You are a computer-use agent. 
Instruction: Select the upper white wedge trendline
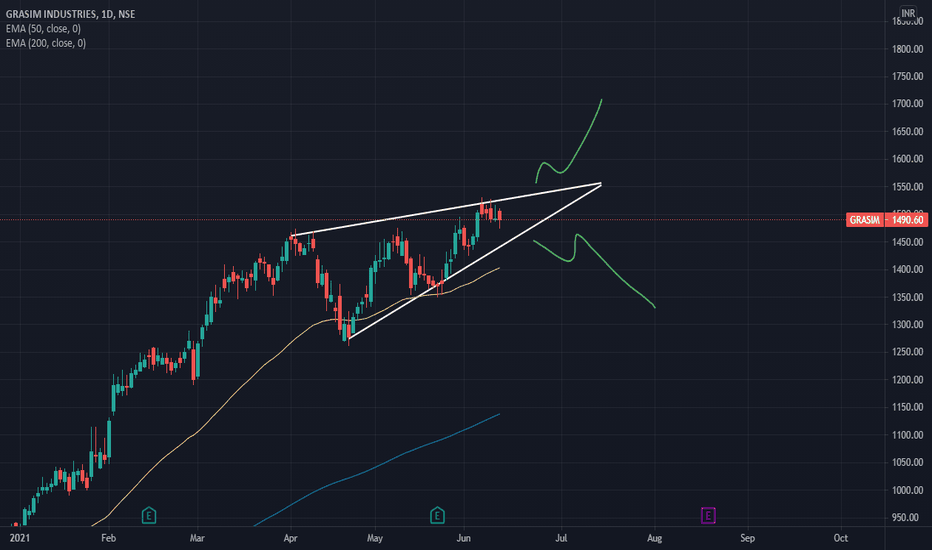[446, 210]
